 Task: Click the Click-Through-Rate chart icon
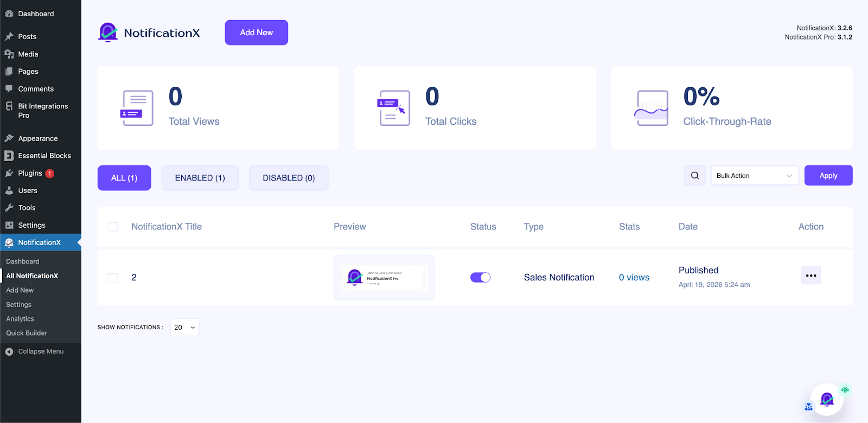click(x=651, y=108)
